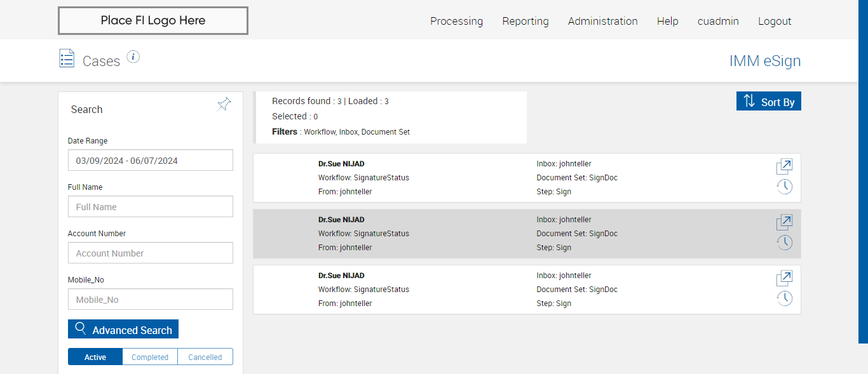Show Cancelled cases

[x=205, y=357]
